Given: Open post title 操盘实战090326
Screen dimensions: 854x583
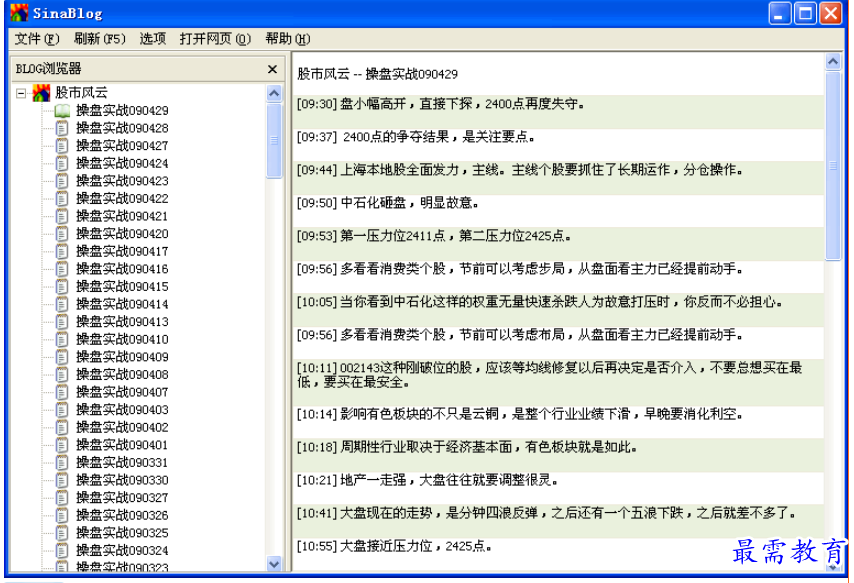Looking at the screenshot, I should coord(122,515).
